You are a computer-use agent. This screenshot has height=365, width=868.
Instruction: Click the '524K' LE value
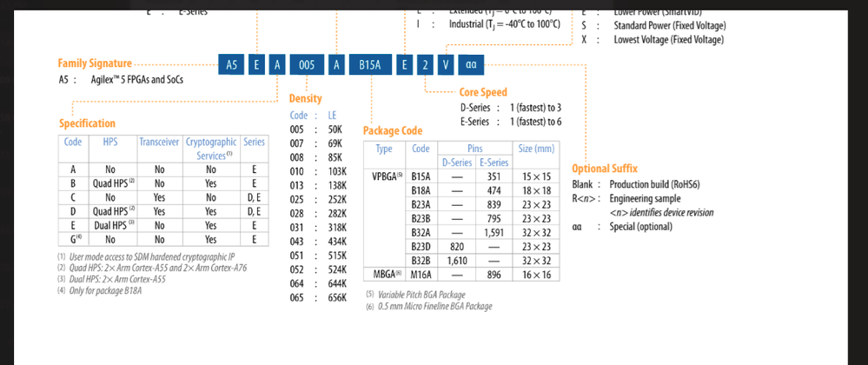[335, 269]
